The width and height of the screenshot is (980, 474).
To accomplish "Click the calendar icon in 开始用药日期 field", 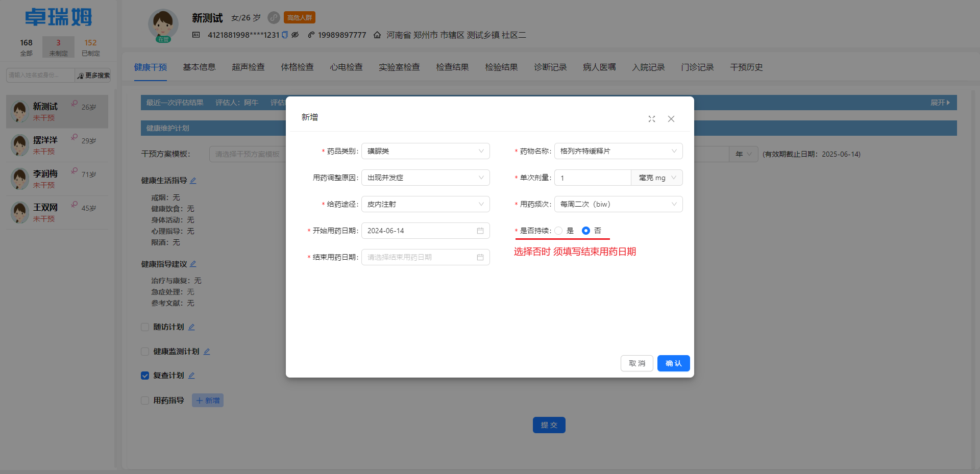I will [x=480, y=231].
